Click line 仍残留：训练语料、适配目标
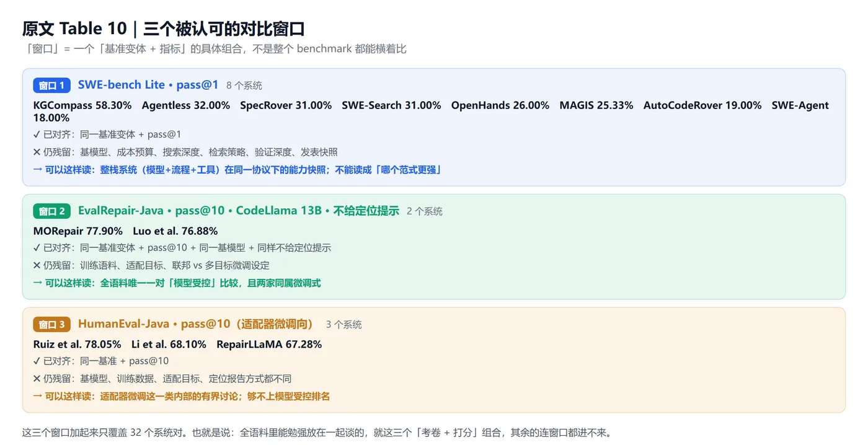 [x=151, y=265]
